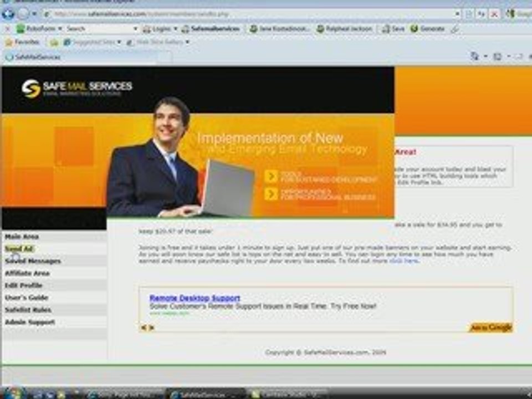Open the recent pages dropdown beside Forward
The height and width of the screenshot is (399, 532).
[34, 14]
